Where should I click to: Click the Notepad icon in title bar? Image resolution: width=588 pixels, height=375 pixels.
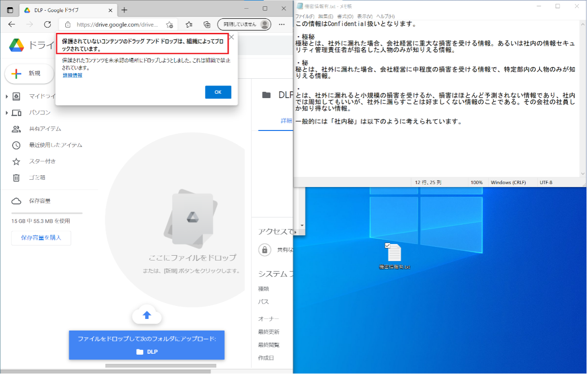coord(300,6)
